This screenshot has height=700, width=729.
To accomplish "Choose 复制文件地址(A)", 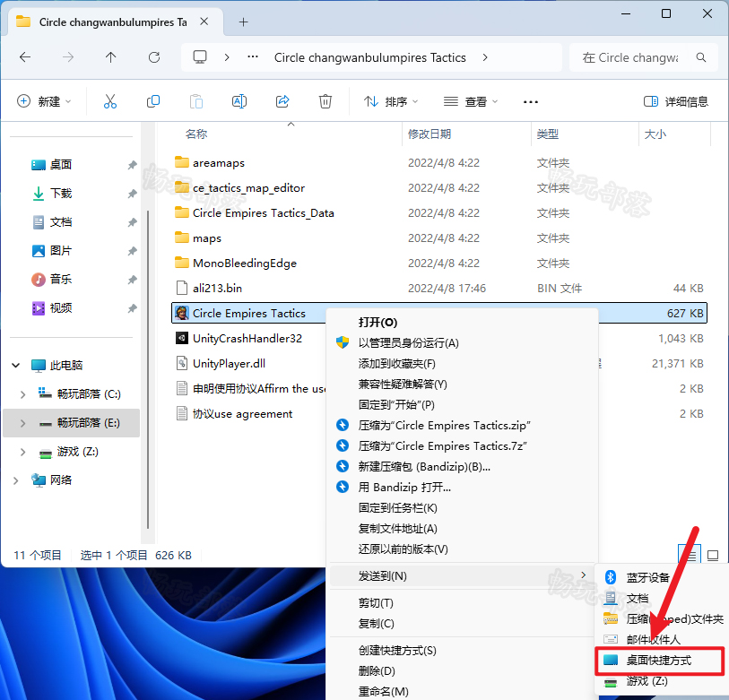I will (x=463, y=529).
